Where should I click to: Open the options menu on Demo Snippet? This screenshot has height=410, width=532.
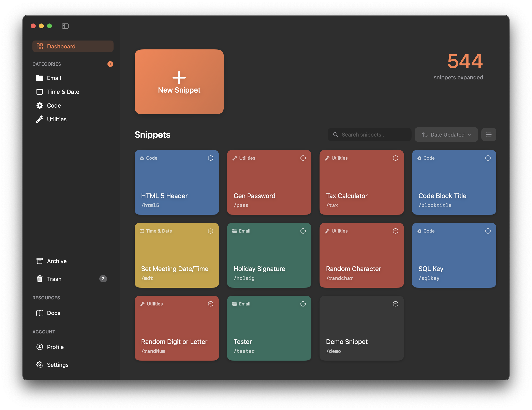click(x=395, y=304)
